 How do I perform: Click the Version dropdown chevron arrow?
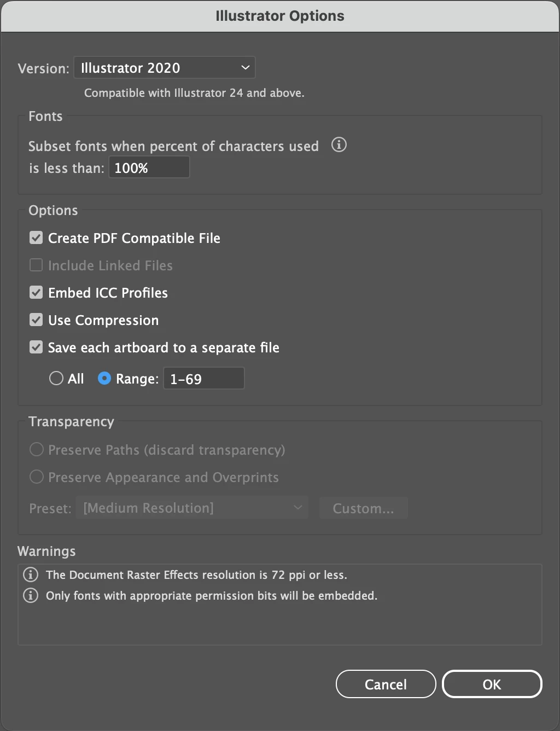(245, 68)
